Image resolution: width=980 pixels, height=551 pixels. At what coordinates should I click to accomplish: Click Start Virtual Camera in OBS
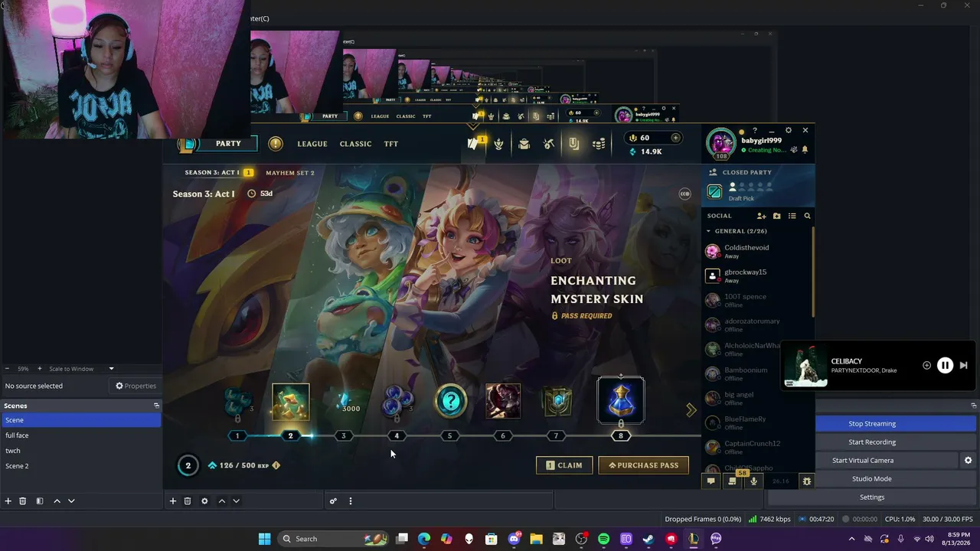pos(863,461)
